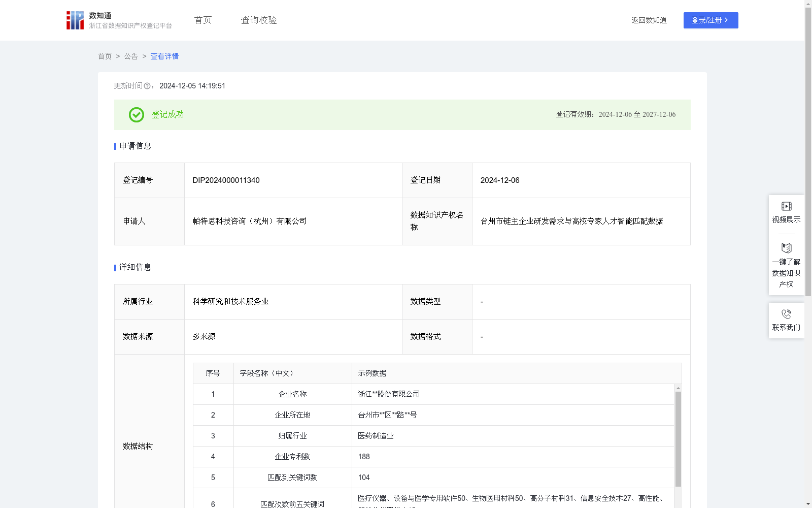Viewport: 812px width, 508px height.
Task: Click the help icon beside 更新时间
Action: point(147,86)
